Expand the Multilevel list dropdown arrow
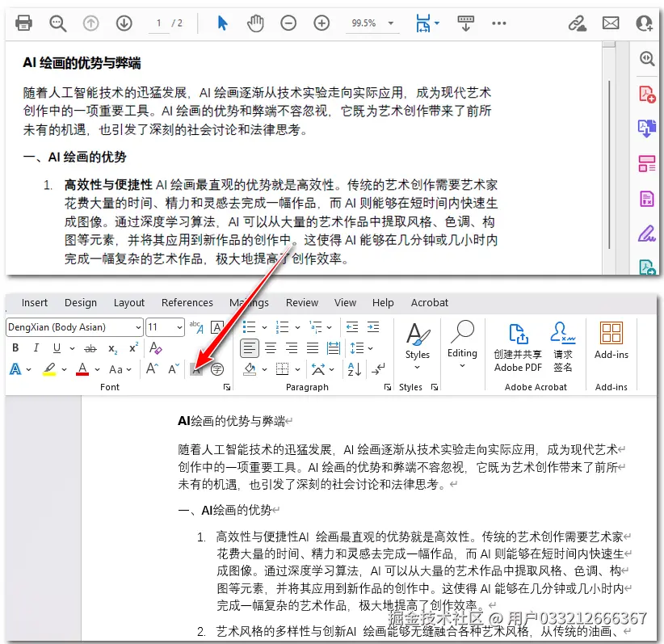 (329, 327)
